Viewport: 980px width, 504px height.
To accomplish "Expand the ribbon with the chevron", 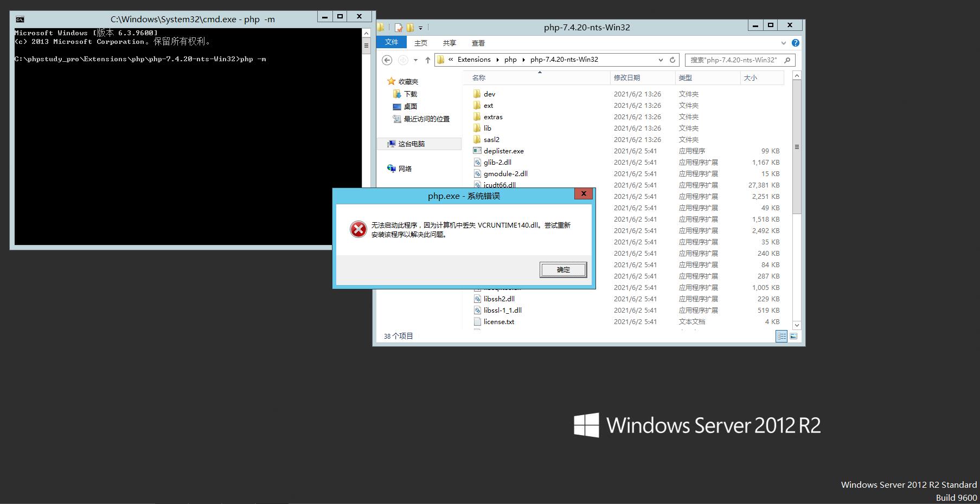I will coord(783,43).
